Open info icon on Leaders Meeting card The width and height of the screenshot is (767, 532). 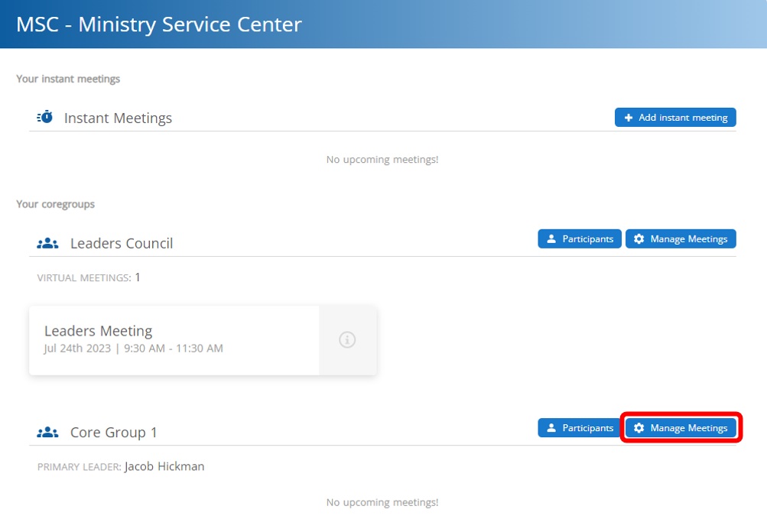tap(347, 340)
